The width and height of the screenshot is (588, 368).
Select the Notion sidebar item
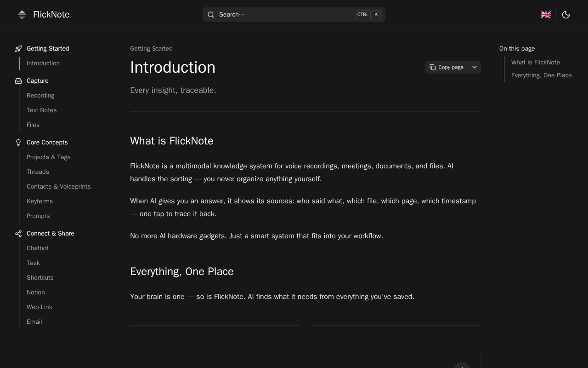point(35,293)
